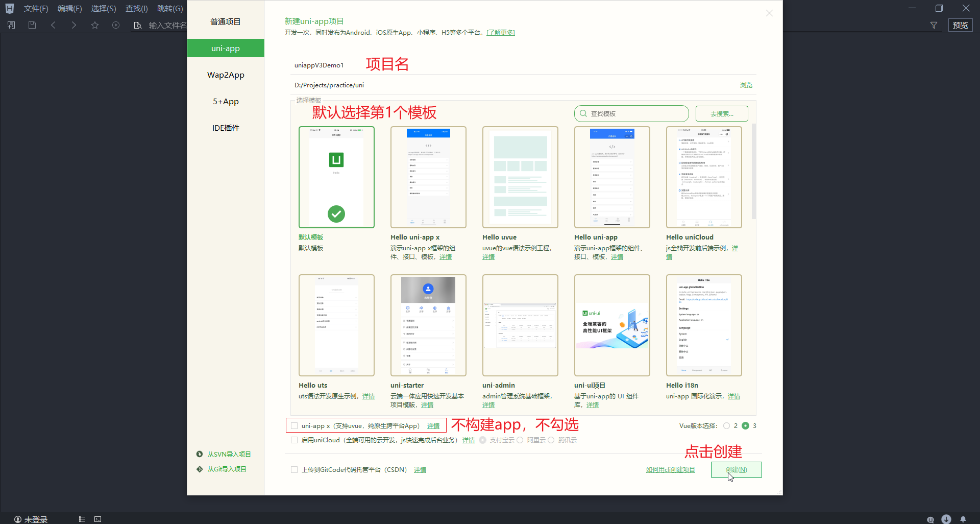Select the uni-ui项目 template
Viewport: 980px width, 524px height.
(x=612, y=325)
